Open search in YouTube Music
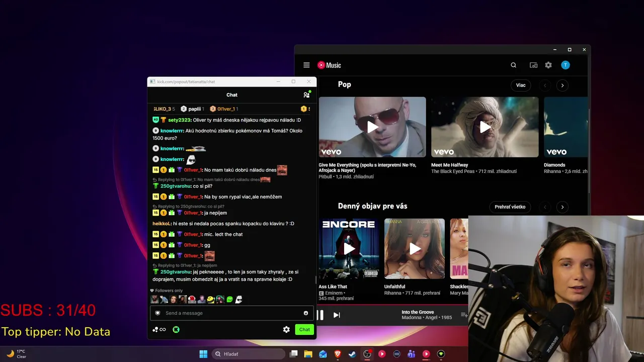The height and width of the screenshot is (362, 644). [513, 65]
